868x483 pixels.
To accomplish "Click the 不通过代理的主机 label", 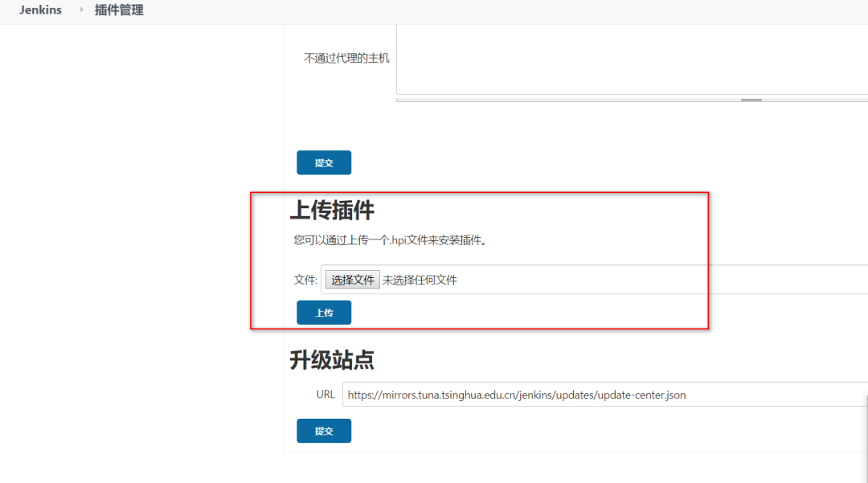I will (346, 58).
